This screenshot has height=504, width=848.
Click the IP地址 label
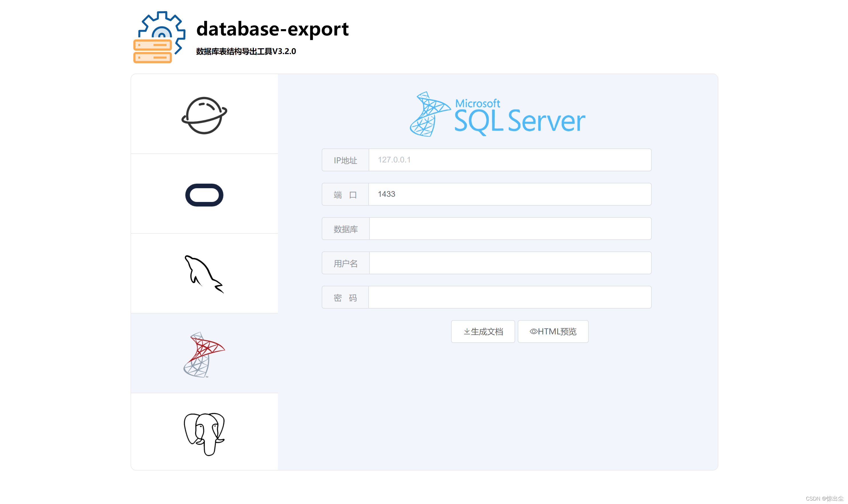(345, 160)
